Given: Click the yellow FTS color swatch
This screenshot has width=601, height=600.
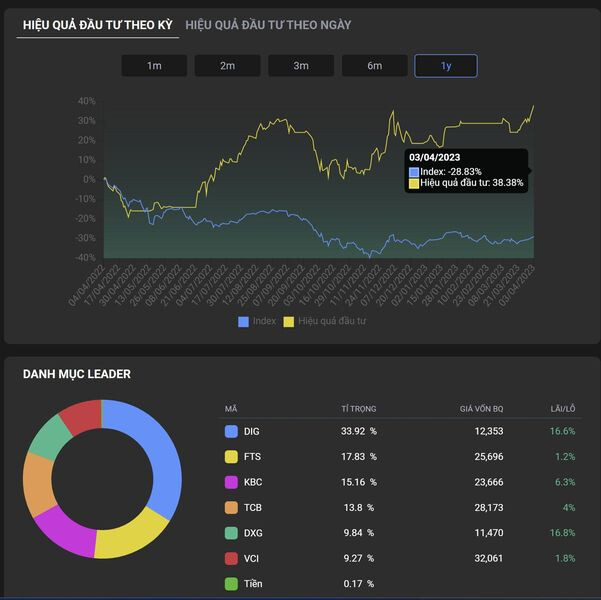Looking at the screenshot, I should [x=232, y=457].
